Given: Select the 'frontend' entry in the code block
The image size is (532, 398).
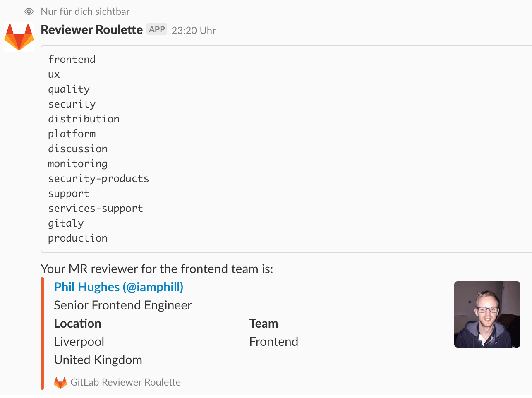Looking at the screenshot, I should (x=71, y=59).
